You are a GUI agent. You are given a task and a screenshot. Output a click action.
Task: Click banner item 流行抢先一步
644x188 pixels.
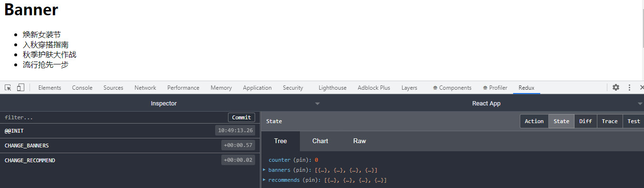[45, 64]
